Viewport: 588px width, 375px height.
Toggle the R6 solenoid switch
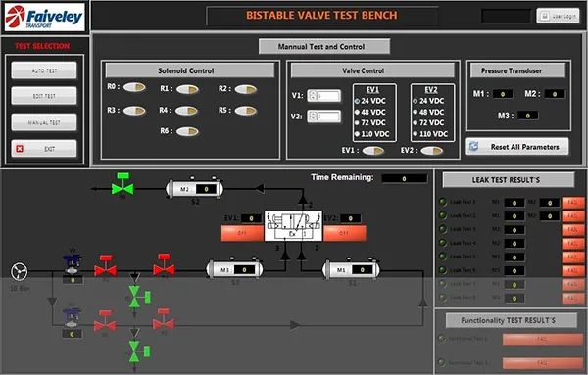pyautogui.click(x=187, y=131)
